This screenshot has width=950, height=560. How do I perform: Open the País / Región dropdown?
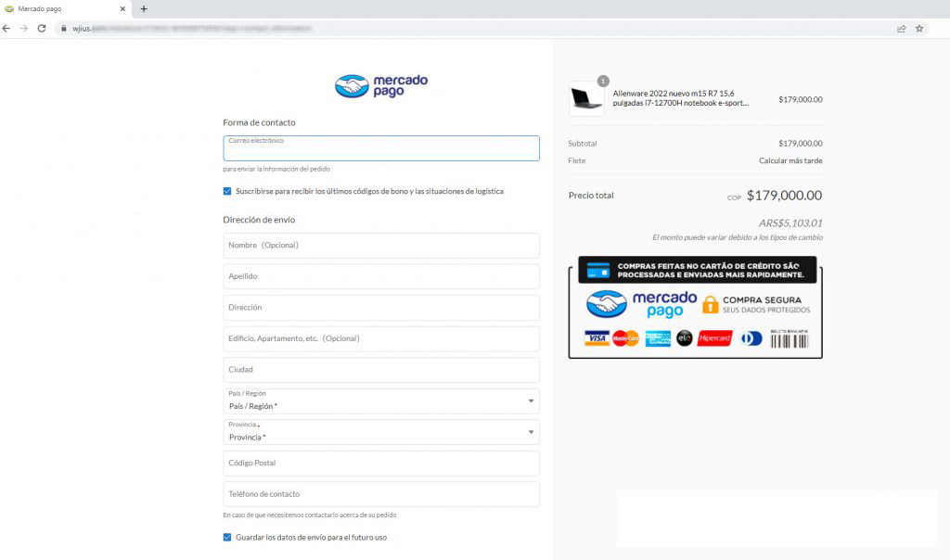(x=381, y=401)
